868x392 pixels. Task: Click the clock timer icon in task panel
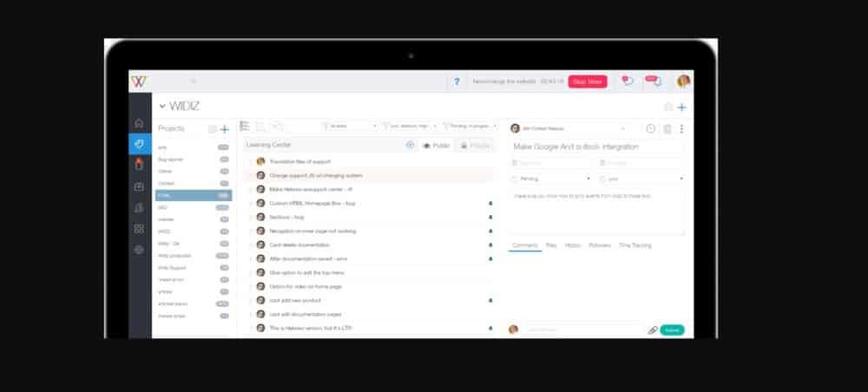[x=650, y=128]
